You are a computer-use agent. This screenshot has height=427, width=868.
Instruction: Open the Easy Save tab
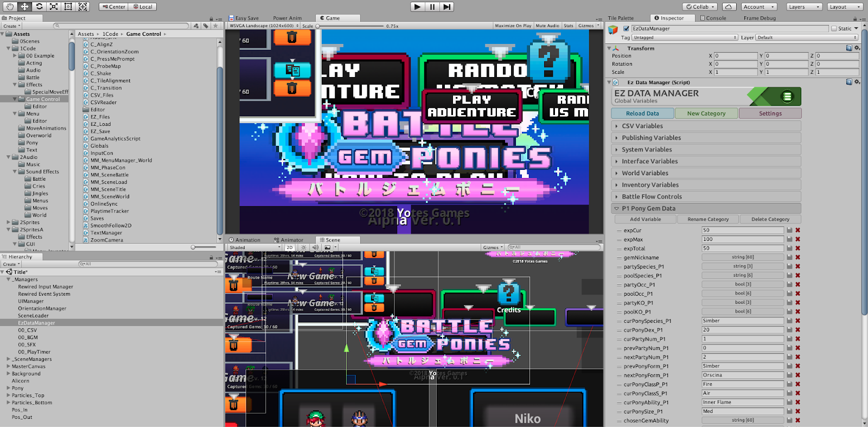click(x=244, y=18)
